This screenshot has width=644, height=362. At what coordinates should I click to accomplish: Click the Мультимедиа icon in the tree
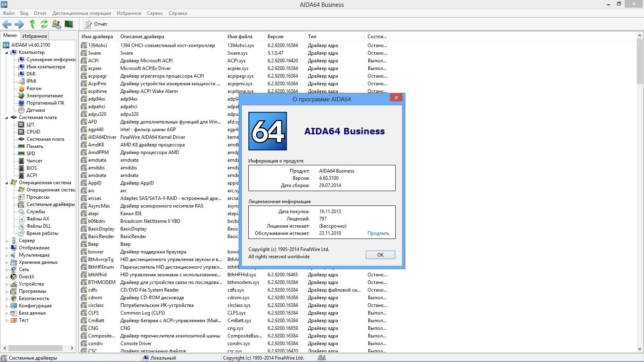coord(14,255)
